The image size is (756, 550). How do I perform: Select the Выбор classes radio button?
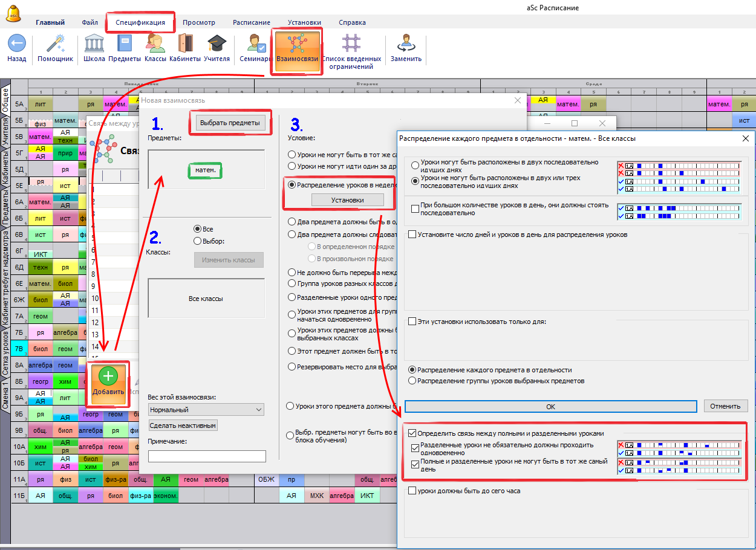(197, 241)
